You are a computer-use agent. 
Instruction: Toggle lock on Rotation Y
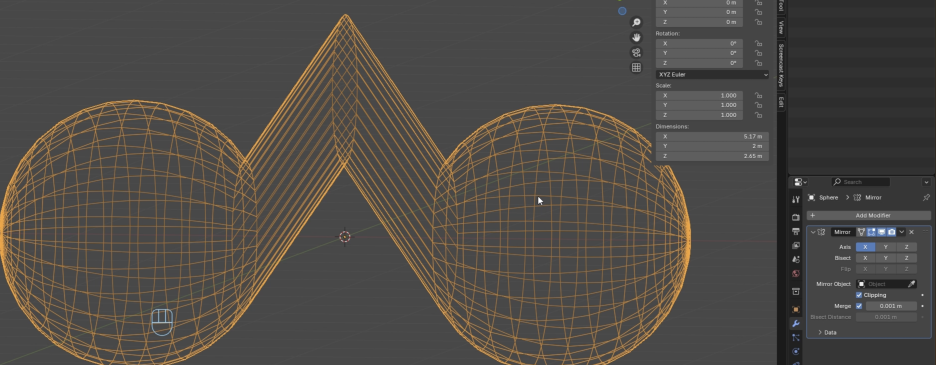coord(758,53)
